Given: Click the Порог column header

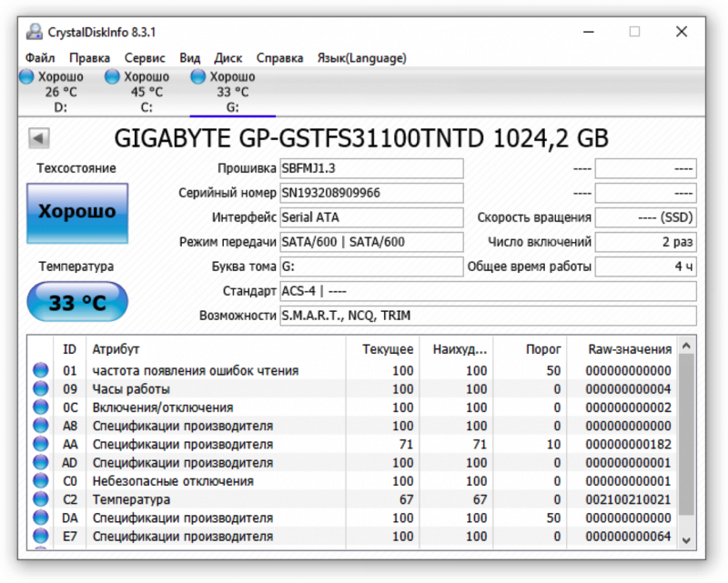Looking at the screenshot, I should tap(530, 349).
